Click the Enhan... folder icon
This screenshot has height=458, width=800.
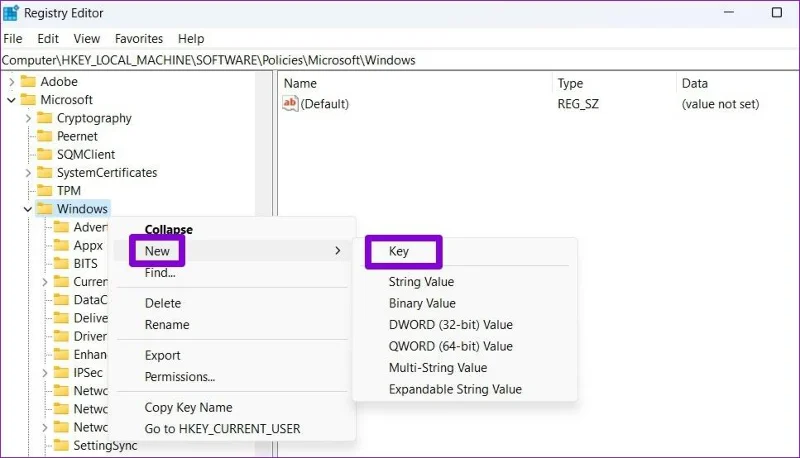click(x=61, y=354)
